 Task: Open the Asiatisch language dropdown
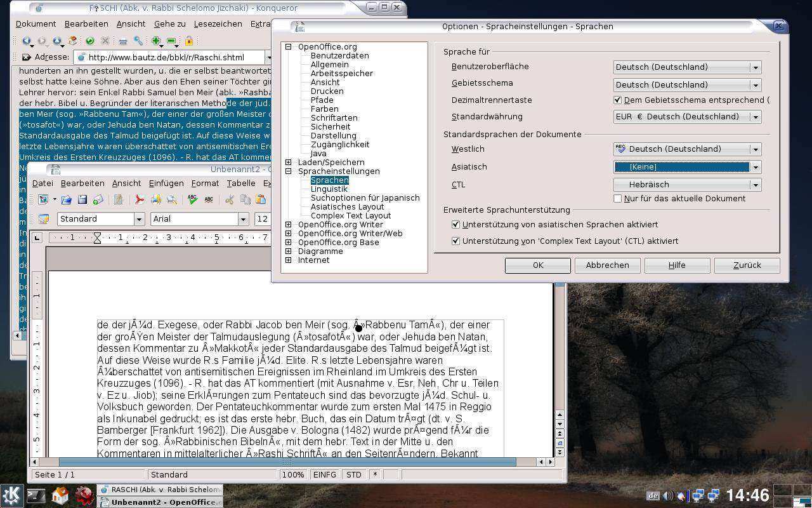(x=756, y=166)
